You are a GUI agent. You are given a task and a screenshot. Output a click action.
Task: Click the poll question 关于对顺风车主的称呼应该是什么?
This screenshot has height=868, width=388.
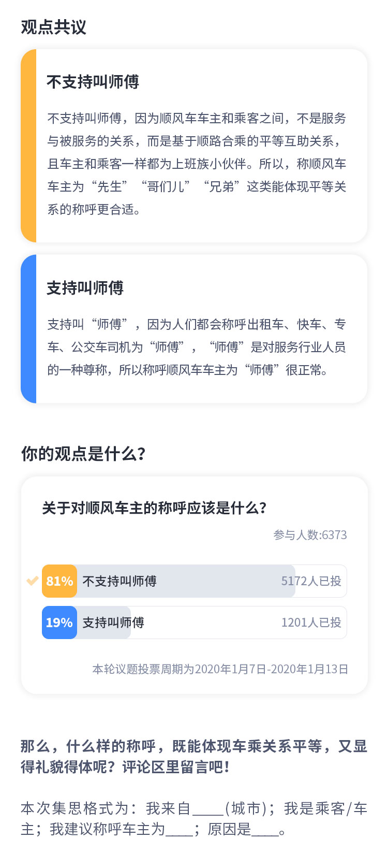[154, 508]
